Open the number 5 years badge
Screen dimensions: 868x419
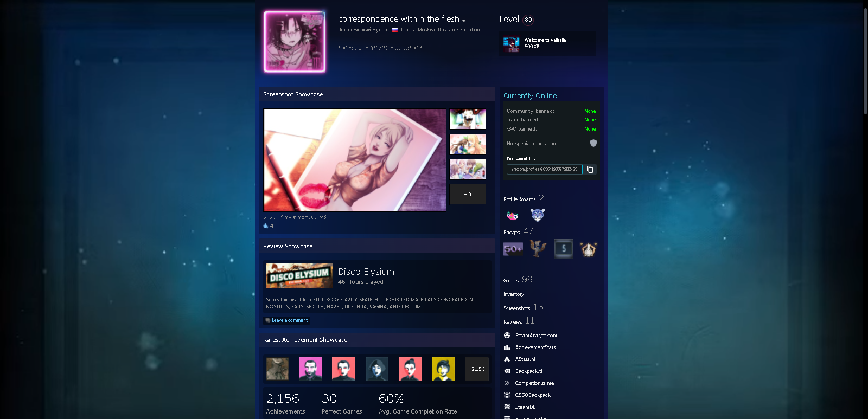pyautogui.click(x=564, y=249)
